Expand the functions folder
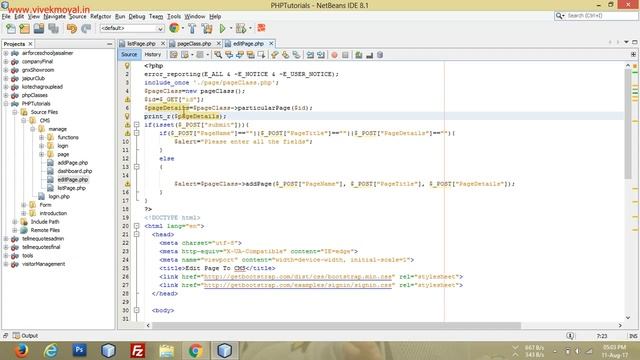Viewport: 640px width, 360px height. [41, 138]
